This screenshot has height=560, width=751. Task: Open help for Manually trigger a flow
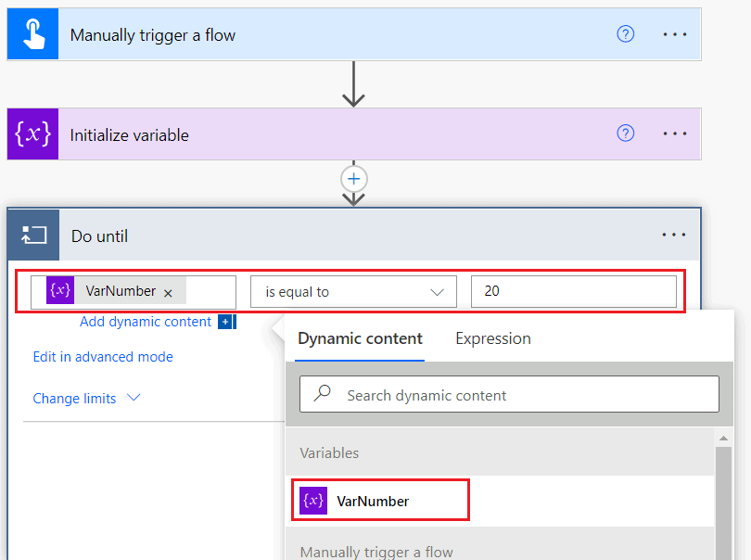point(626,34)
